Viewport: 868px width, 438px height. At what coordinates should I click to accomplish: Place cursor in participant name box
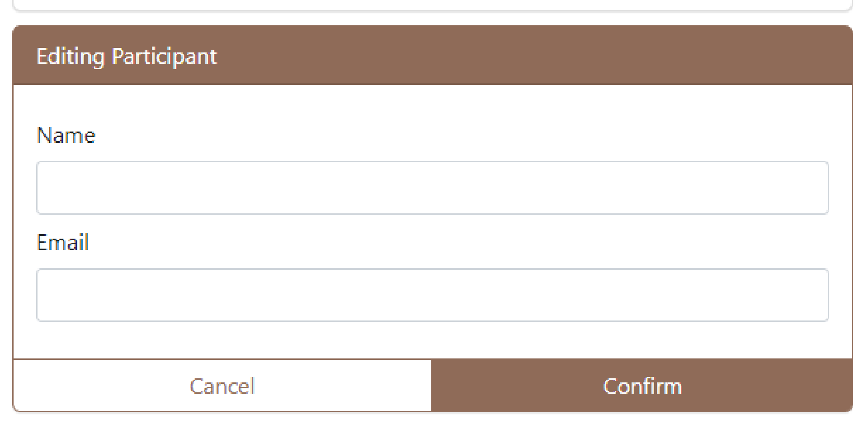(x=432, y=188)
